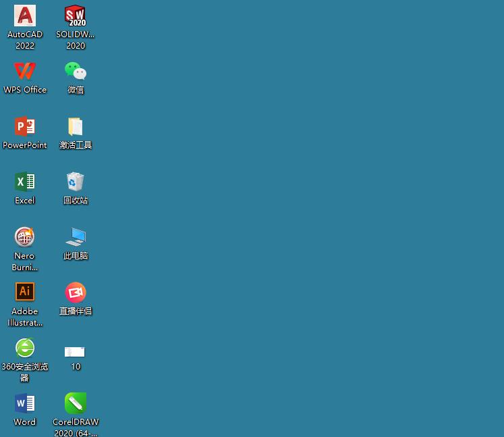Select the CorelDRAW 2020 icon

75,403
